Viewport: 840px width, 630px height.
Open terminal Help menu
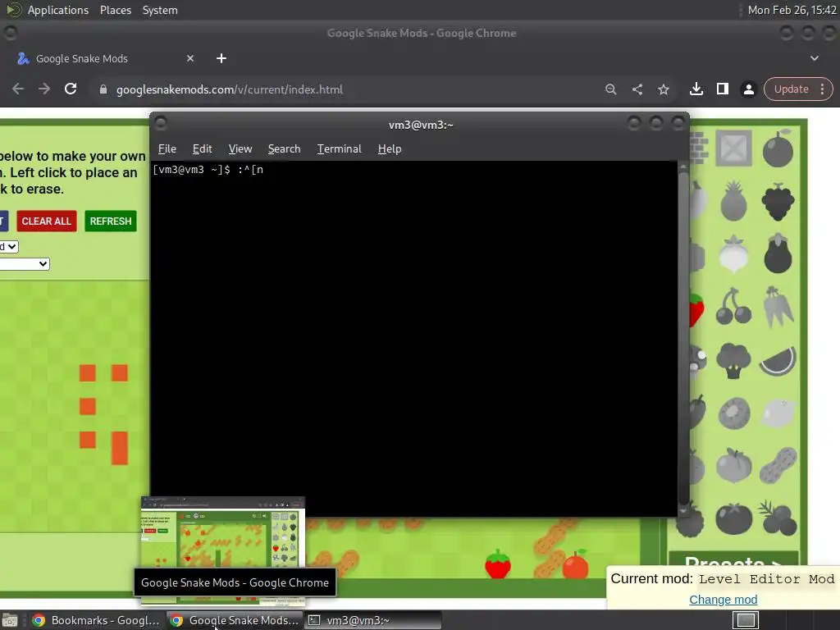click(390, 149)
